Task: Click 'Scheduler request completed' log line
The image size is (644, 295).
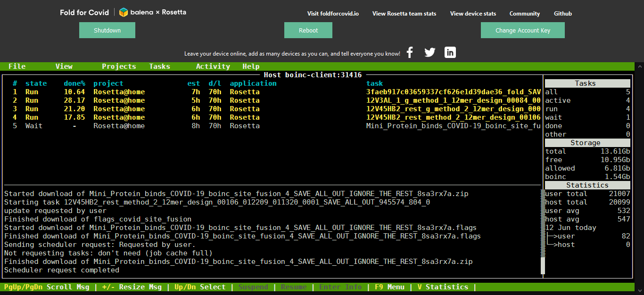Action: [62, 270]
